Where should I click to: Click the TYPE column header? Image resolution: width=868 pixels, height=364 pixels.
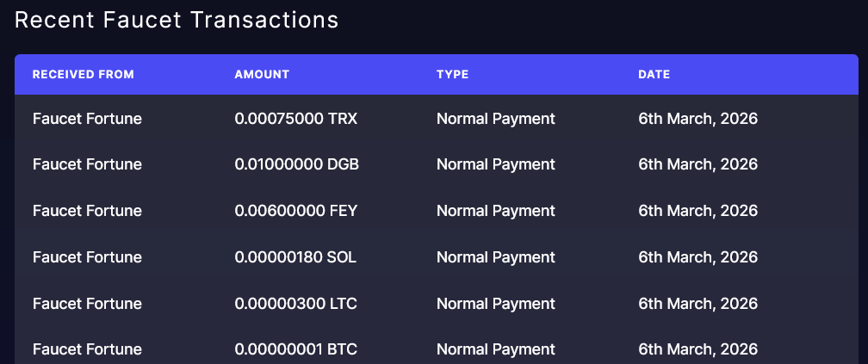click(x=452, y=75)
